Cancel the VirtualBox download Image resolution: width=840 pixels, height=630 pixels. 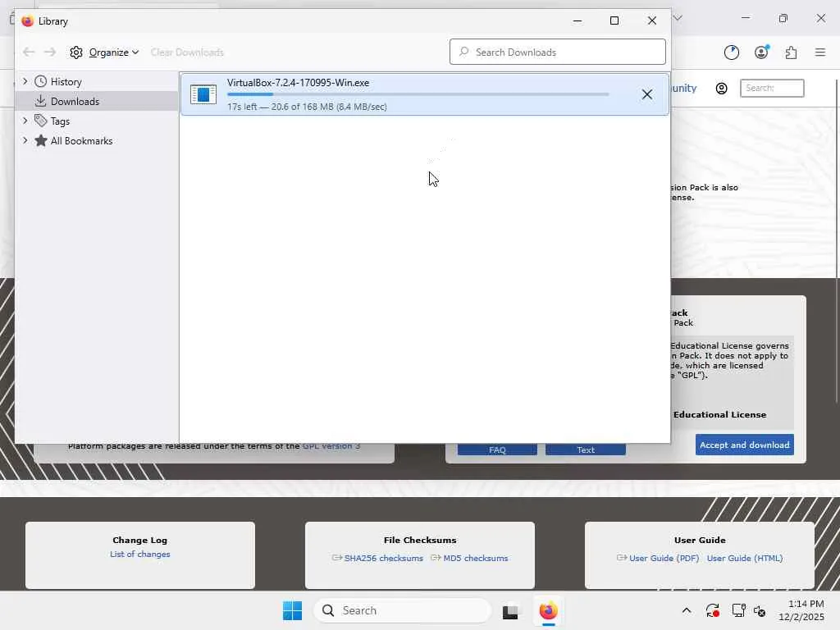[x=647, y=94]
